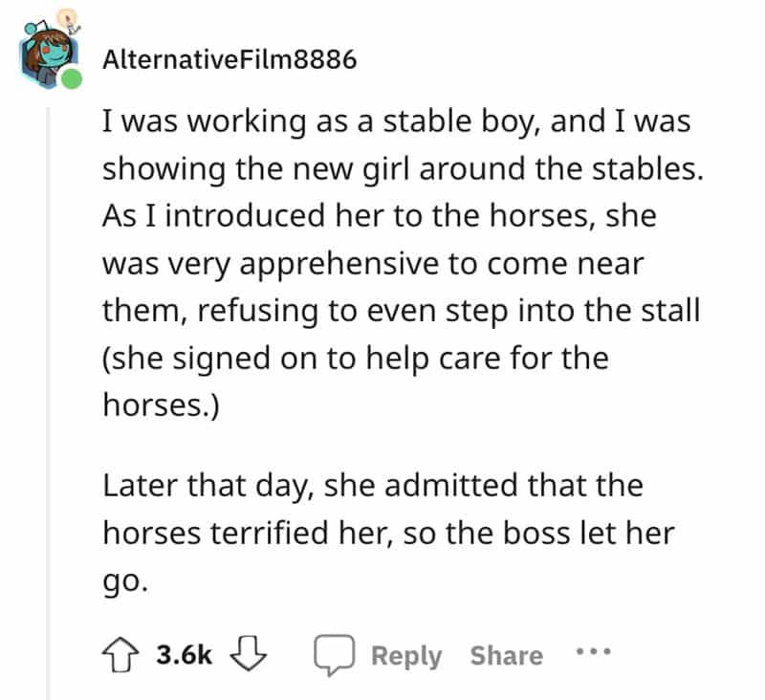Open the three-dot more options menu
This screenshot has width=765, height=700.
click(x=594, y=654)
